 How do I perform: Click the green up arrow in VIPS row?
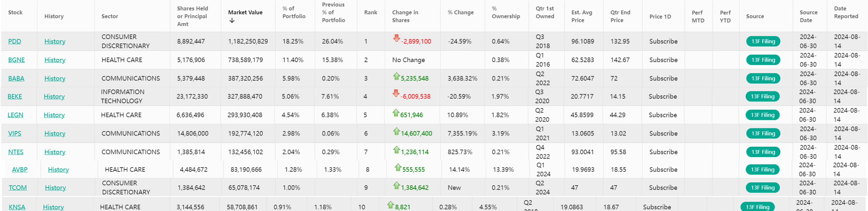click(x=396, y=131)
